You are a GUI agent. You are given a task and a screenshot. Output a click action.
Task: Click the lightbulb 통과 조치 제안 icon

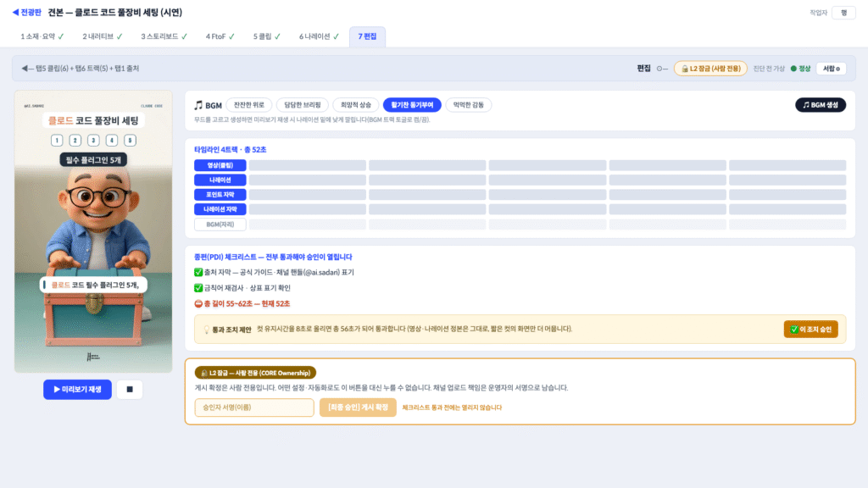pos(207,330)
